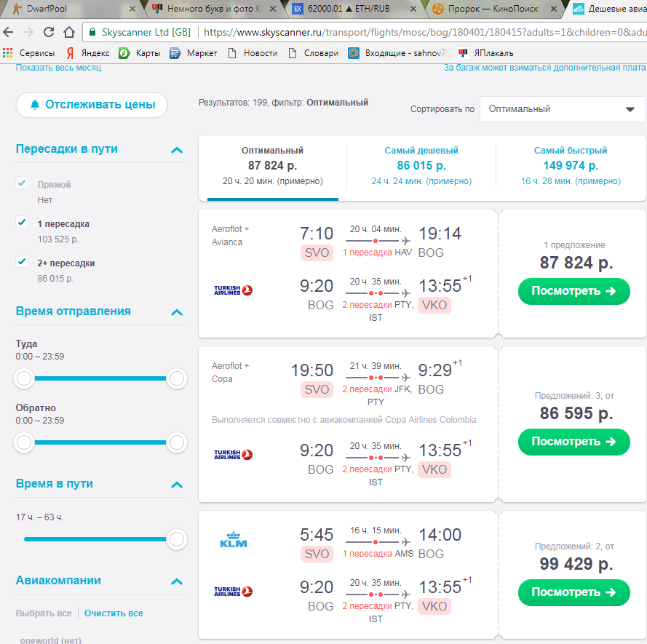Click Посмотреть for the 99 429 р. offer
The height and width of the screenshot is (644, 647).
tap(574, 592)
